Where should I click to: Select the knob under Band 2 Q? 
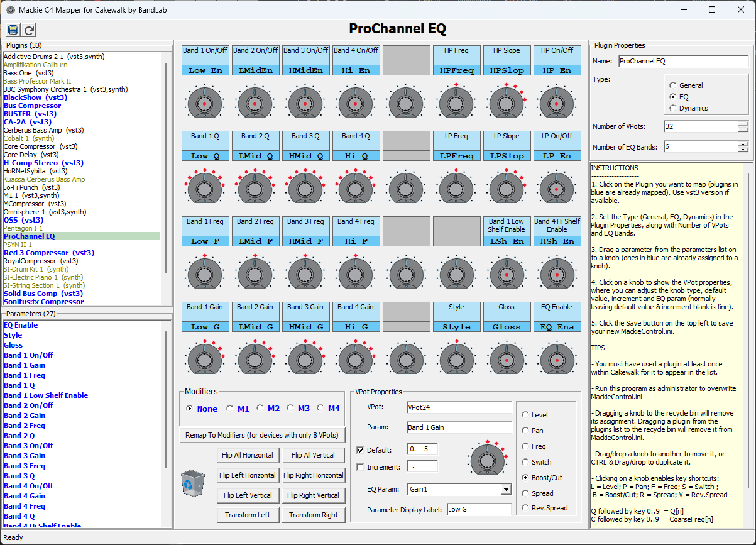pyautogui.click(x=255, y=187)
